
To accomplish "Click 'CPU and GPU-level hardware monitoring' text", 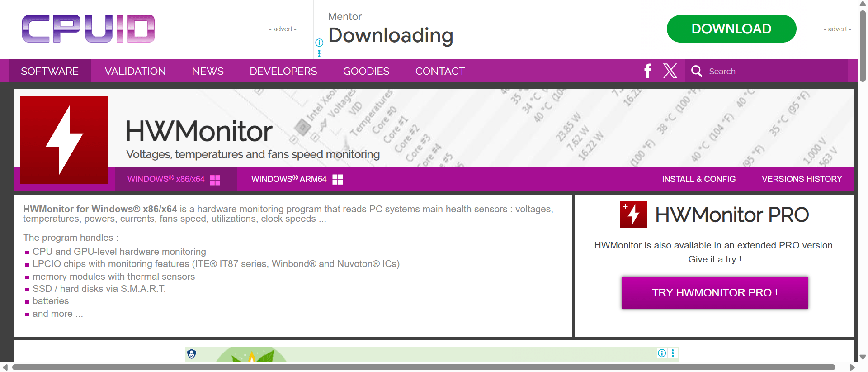I will (x=119, y=252).
